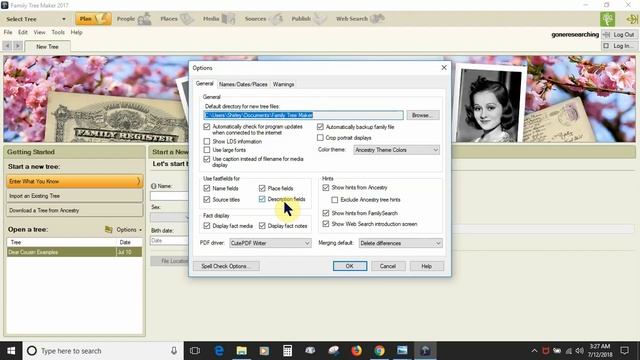The height and width of the screenshot is (360, 640).
Task: Toggle Automatically backup family file
Action: point(320,127)
